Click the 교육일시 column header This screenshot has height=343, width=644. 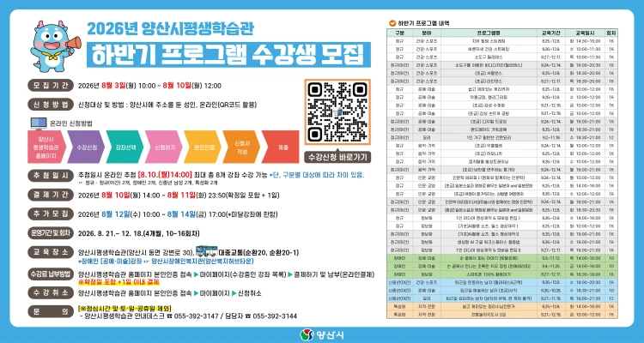pos(586,33)
